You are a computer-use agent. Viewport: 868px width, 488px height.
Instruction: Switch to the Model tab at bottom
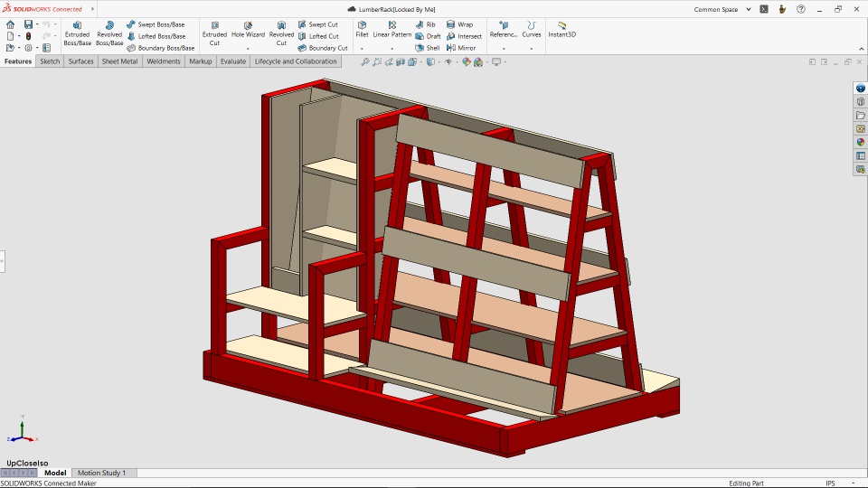pyautogui.click(x=55, y=473)
